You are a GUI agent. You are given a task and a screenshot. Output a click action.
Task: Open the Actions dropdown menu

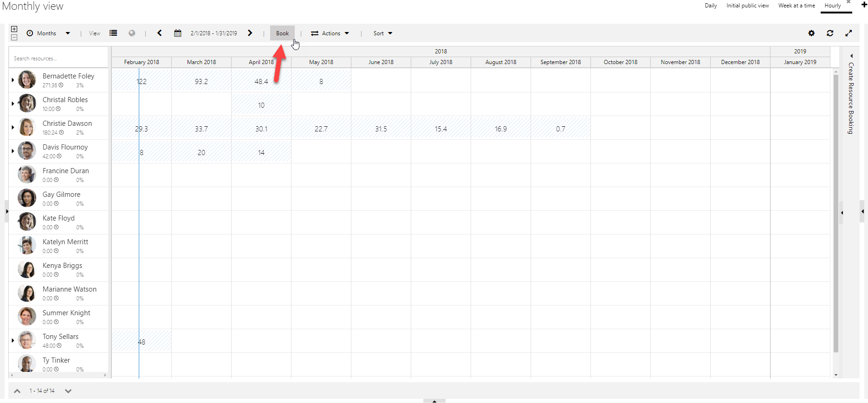[x=330, y=33]
